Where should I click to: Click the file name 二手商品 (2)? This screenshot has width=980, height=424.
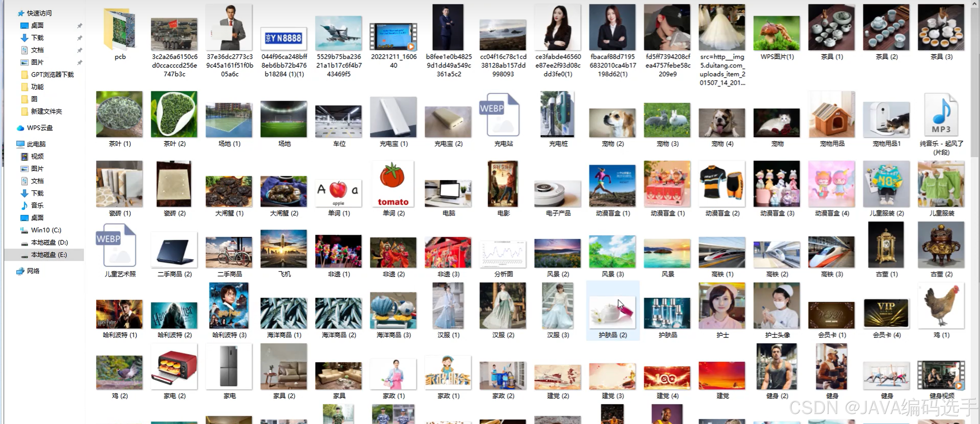pyautogui.click(x=175, y=274)
